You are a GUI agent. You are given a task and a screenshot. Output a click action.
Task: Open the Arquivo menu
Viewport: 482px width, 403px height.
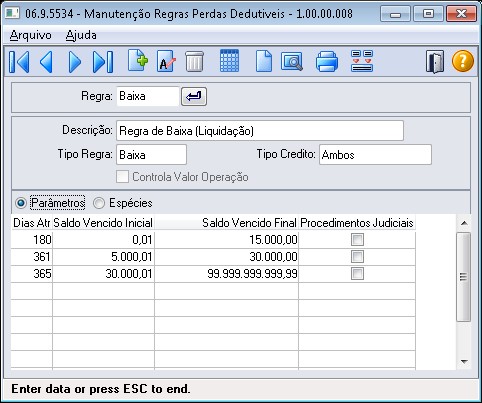tap(30, 35)
